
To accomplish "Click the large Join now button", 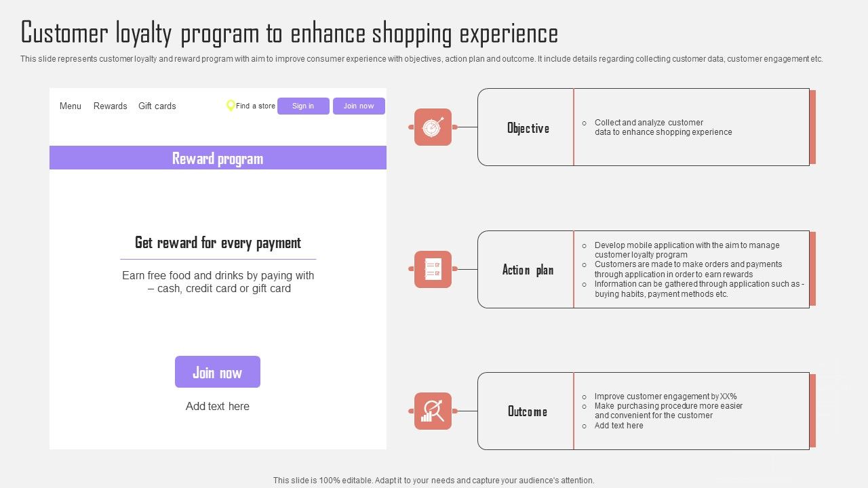I will (x=218, y=372).
